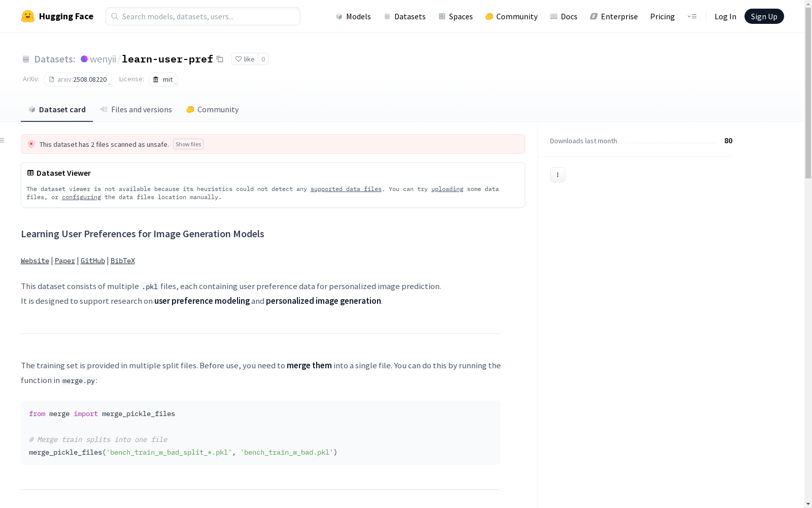The height and width of the screenshot is (508, 812).
Task: Click the mit license tag
Action: tap(163, 79)
